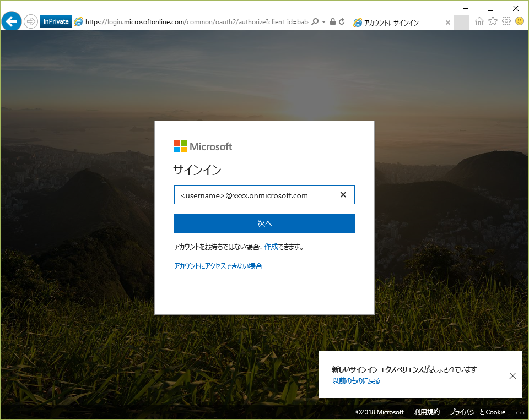Close the アカウントにサインイン tab
Image resolution: width=529 pixels, height=420 pixels.
pyautogui.click(x=447, y=23)
